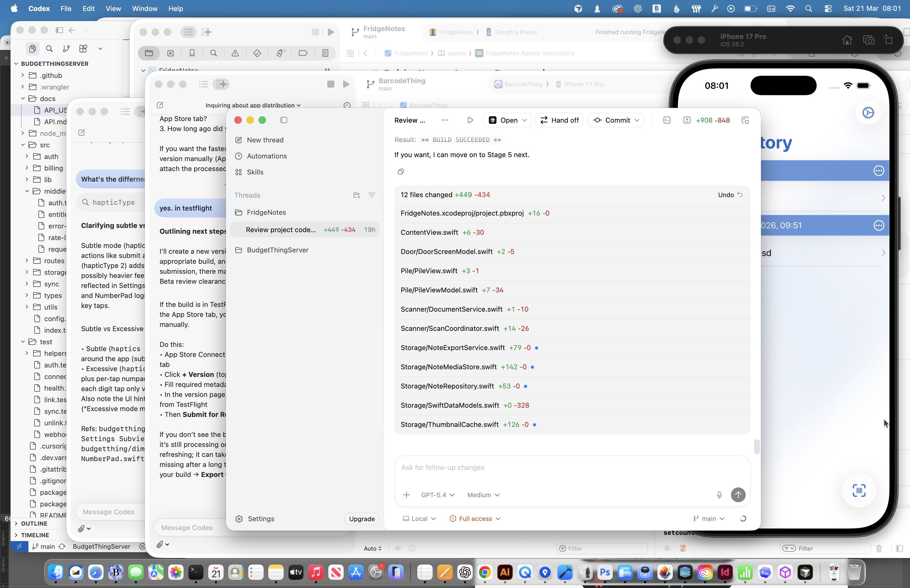910x588 pixels.
Task: Click the copy message icon below response
Action: [x=400, y=172]
